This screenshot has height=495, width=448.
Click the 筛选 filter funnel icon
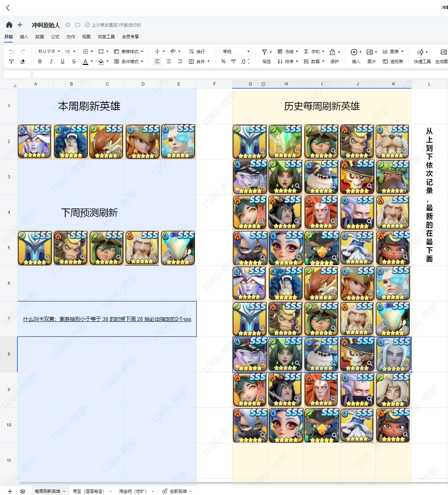264,52
